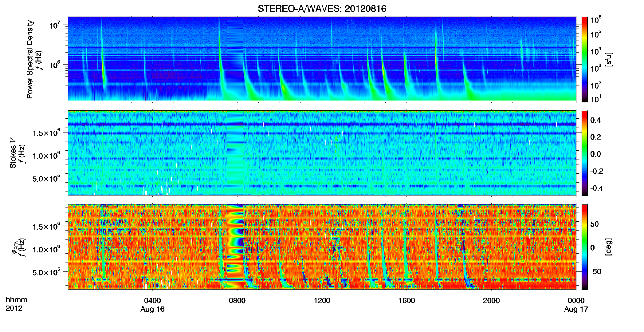Click the 1.0×10^6 tick of φ RTN panel
This screenshot has width=644, height=332.
click(46, 249)
